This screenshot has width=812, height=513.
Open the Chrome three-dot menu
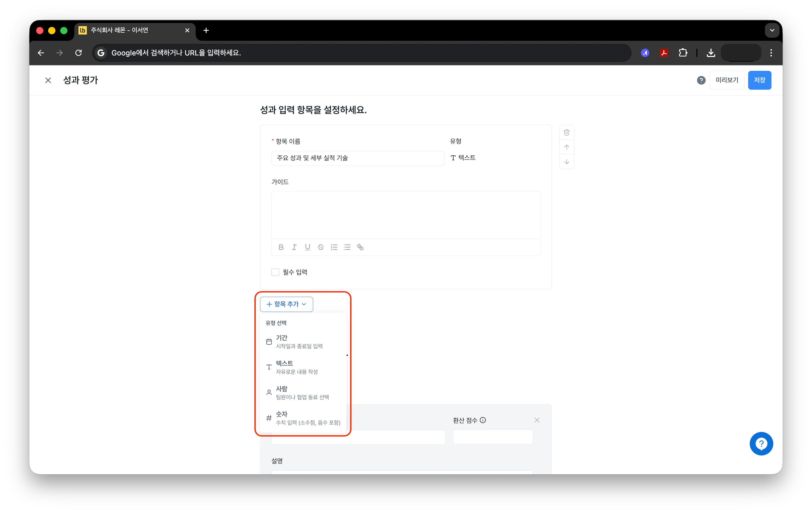pyautogui.click(x=771, y=53)
